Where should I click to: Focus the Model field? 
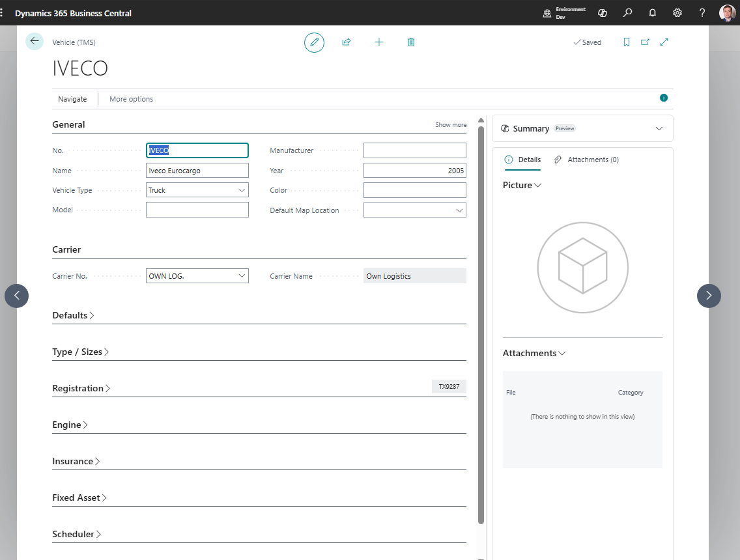pos(197,210)
